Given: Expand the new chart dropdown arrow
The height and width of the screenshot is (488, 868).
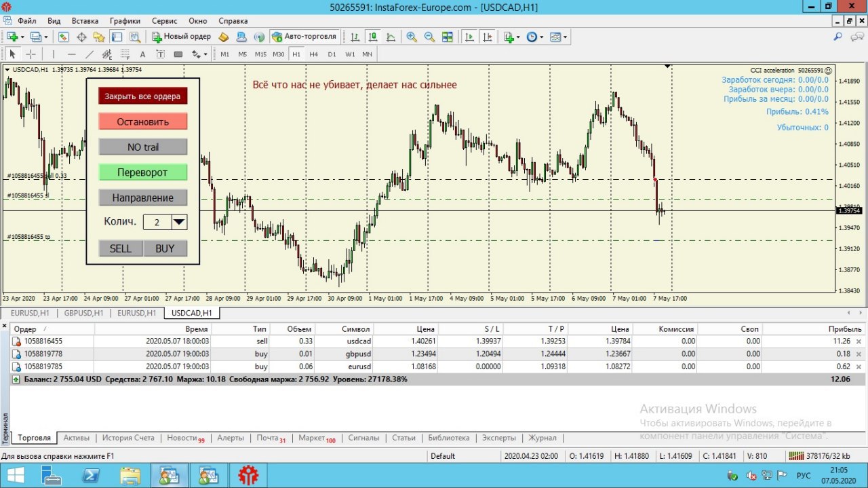Looking at the screenshot, I should tap(22, 37).
